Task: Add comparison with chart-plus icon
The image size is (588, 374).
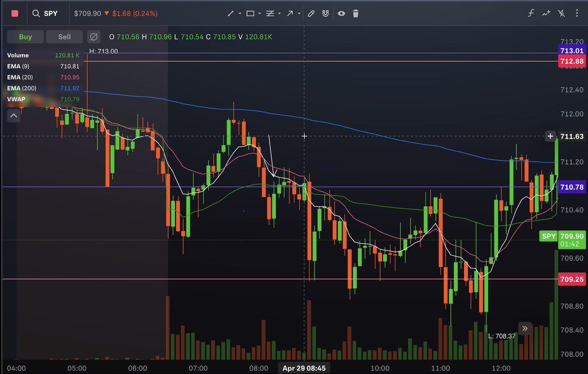Action: [546, 14]
